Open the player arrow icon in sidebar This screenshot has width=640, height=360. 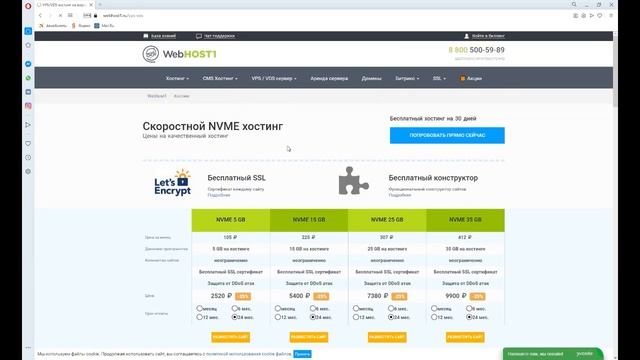28,125
